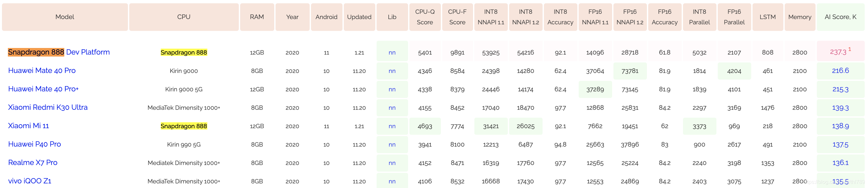Select Kirin 990 5G CPU cell
The width and height of the screenshot is (868, 188).
pyautogui.click(x=184, y=145)
